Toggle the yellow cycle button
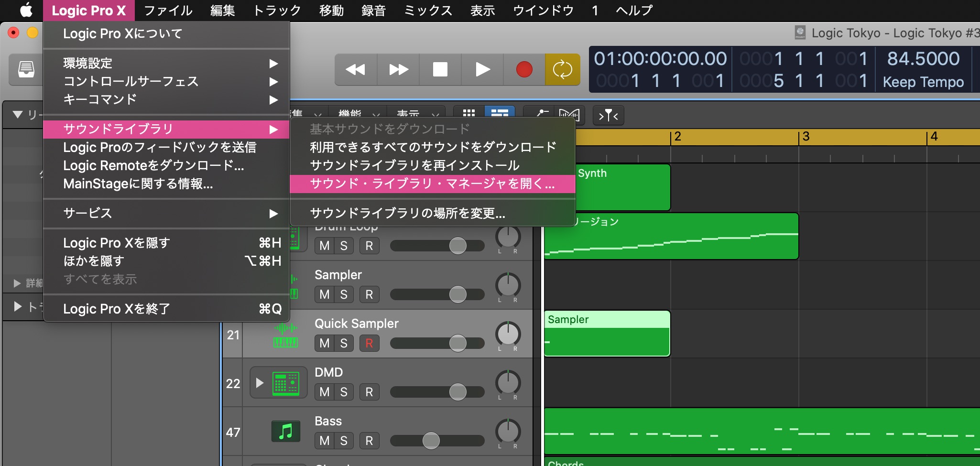The image size is (980, 466). (563, 70)
